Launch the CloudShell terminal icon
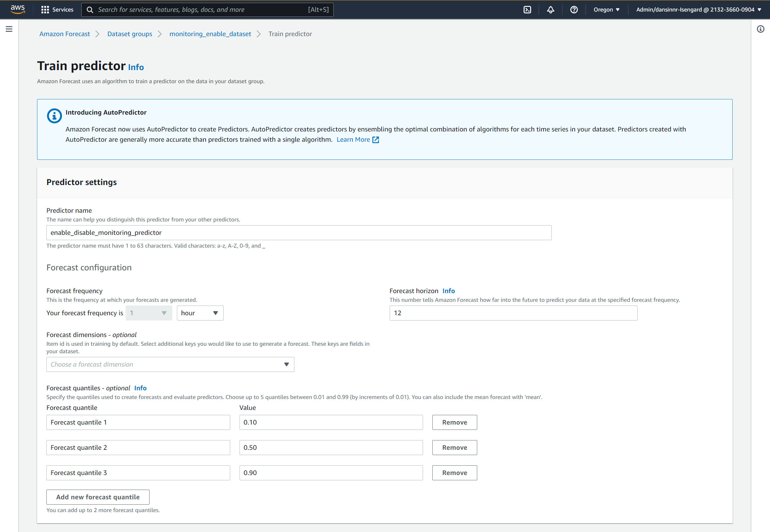 click(527, 10)
